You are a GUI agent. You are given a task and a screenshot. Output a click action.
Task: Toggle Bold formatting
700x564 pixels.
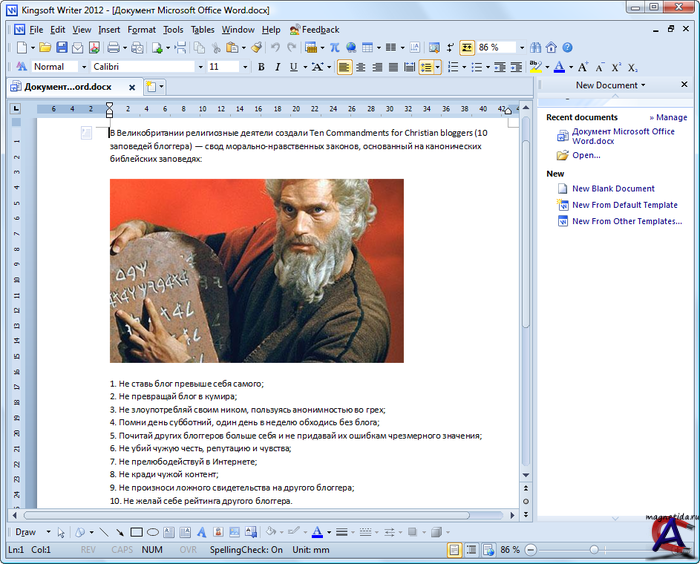point(262,67)
